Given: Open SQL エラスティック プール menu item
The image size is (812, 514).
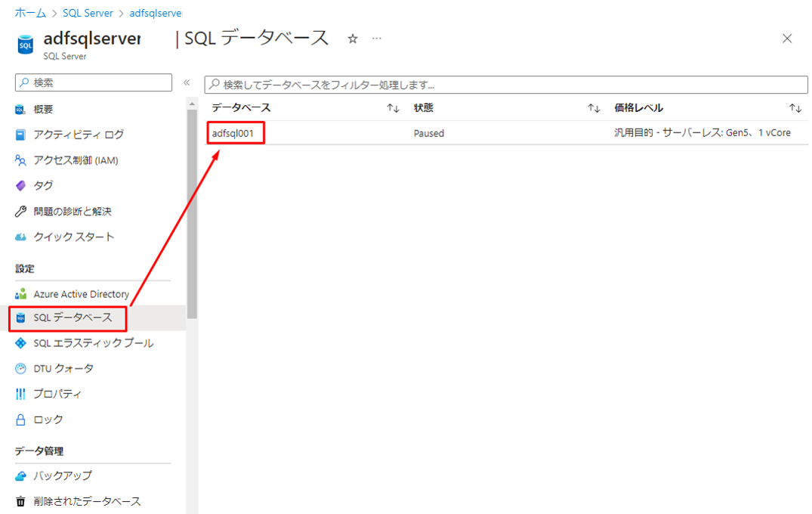Looking at the screenshot, I should click(93, 343).
